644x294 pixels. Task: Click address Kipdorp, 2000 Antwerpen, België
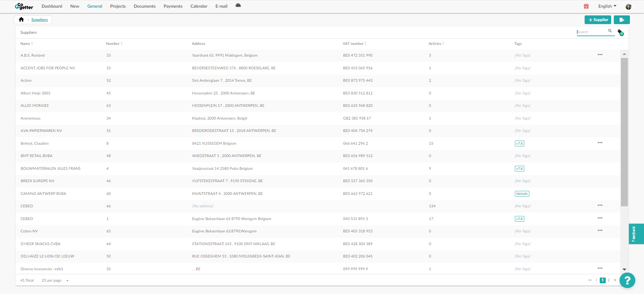[x=220, y=118]
